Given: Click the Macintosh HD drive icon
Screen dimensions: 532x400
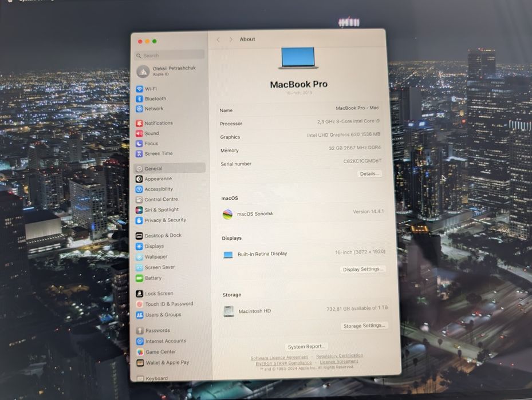Looking at the screenshot, I should 228,311.
